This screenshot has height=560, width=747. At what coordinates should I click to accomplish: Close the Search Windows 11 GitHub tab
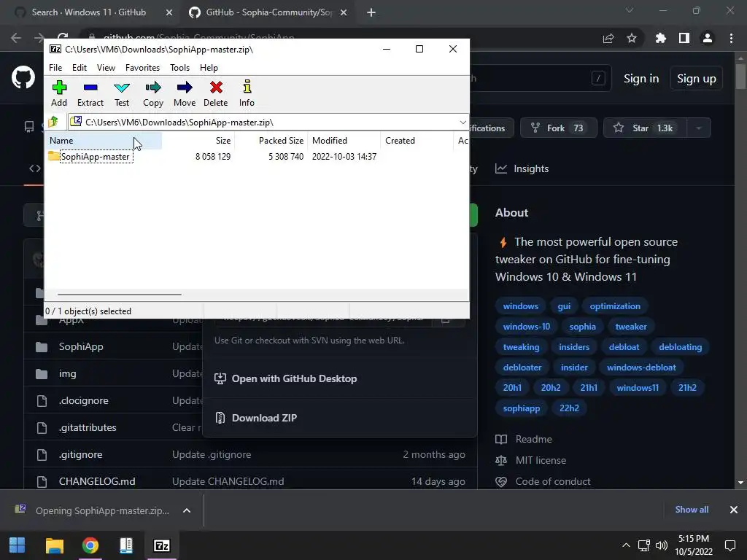pos(169,12)
